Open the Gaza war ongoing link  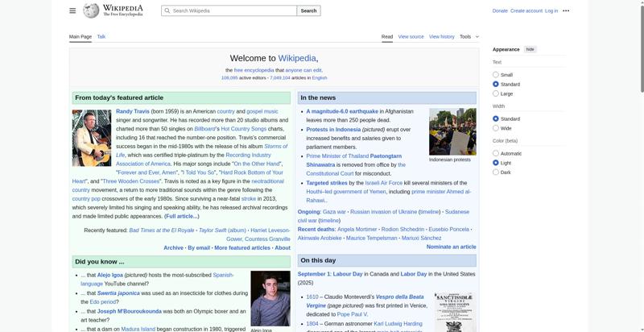click(x=334, y=212)
